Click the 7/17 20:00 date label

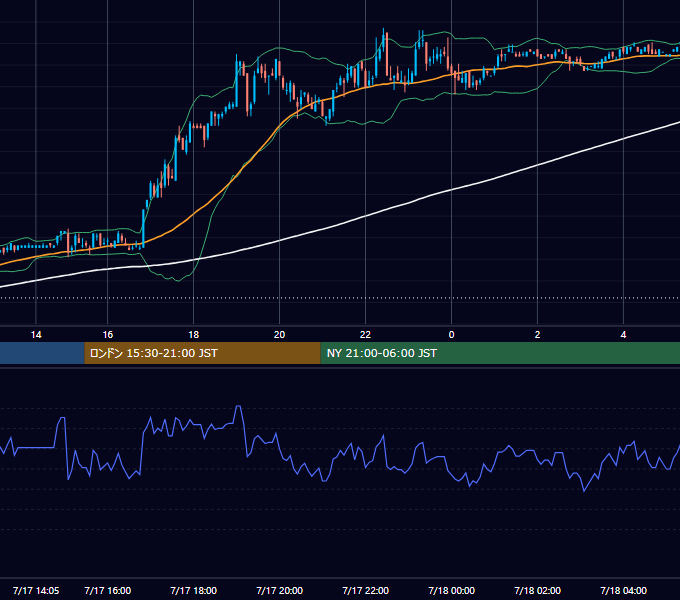[x=279, y=590]
